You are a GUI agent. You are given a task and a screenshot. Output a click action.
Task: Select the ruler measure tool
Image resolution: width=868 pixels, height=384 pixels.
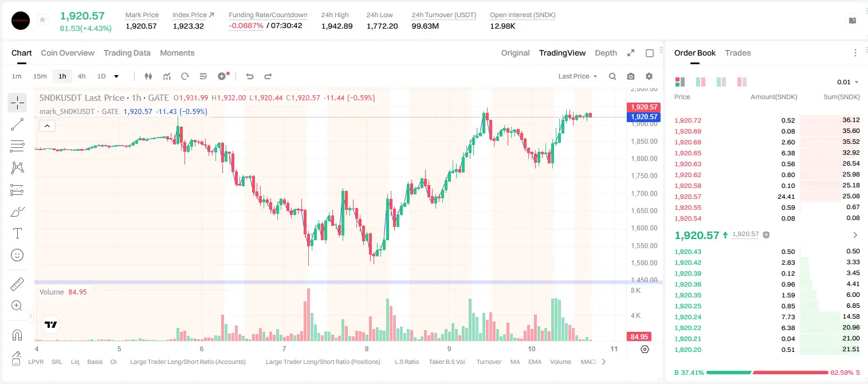[x=17, y=284]
